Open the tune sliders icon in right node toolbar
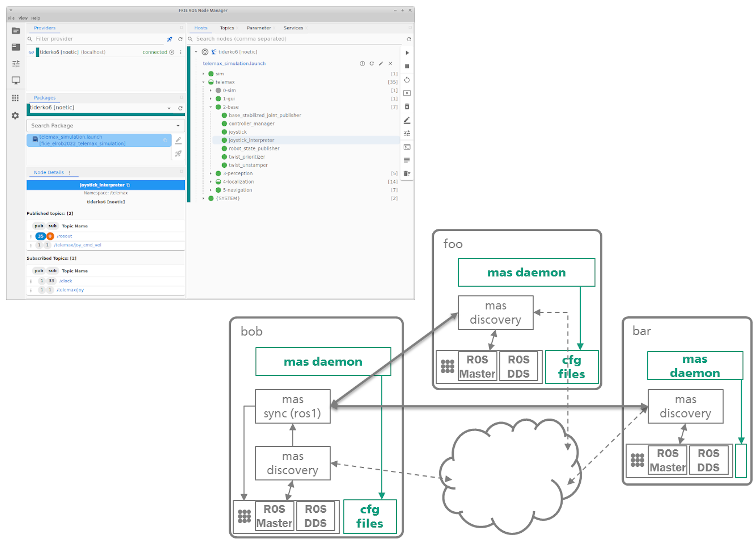This screenshot has height=543, width=756. 407,133
